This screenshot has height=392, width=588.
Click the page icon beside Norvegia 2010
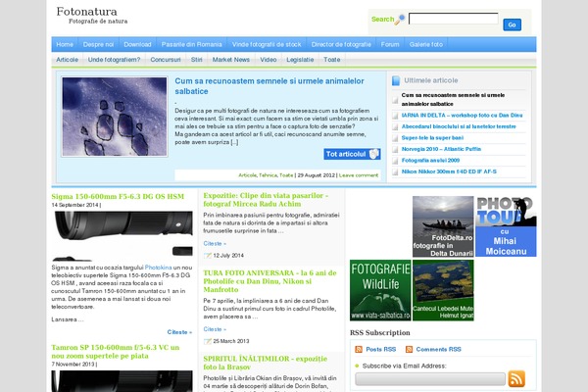393,148
